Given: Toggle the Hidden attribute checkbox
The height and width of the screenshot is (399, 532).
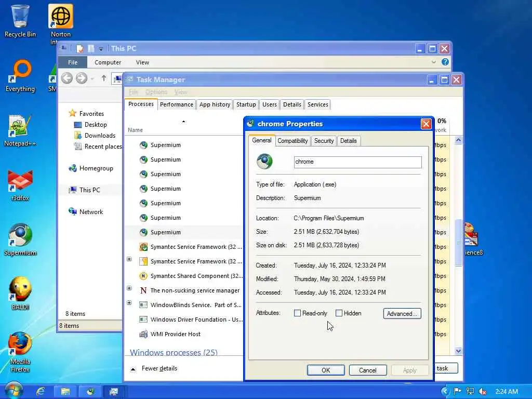Looking at the screenshot, I should point(339,313).
